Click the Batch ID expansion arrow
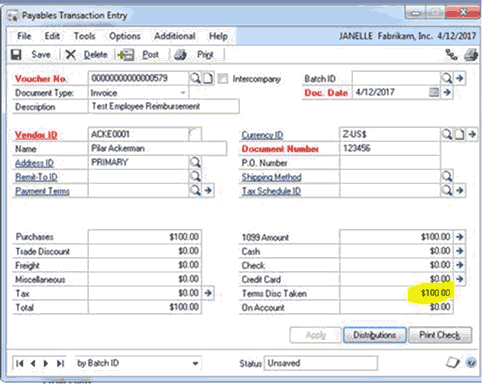Viewport: 483px width, 385px height. pyautogui.click(x=460, y=78)
